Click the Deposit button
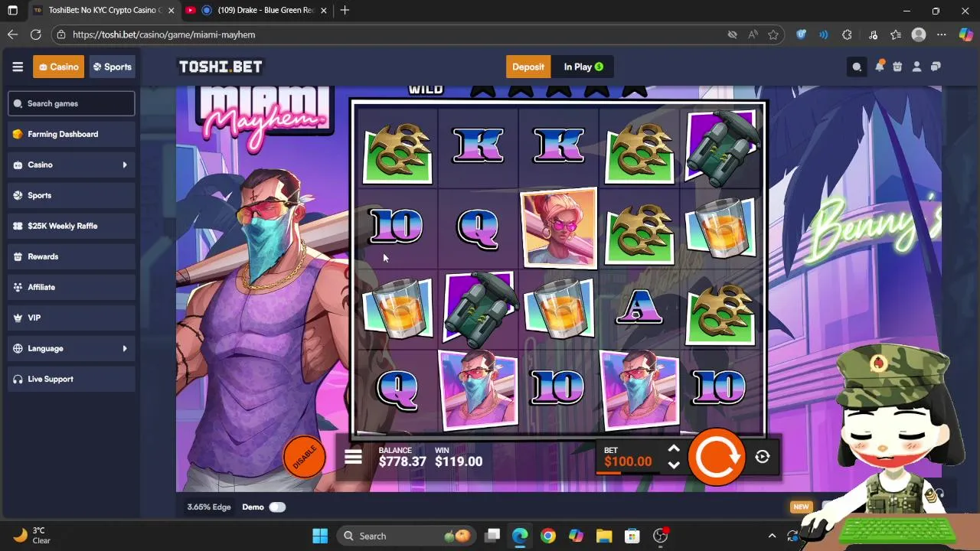Image resolution: width=980 pixels, height=551 pixels. (528, 67)
